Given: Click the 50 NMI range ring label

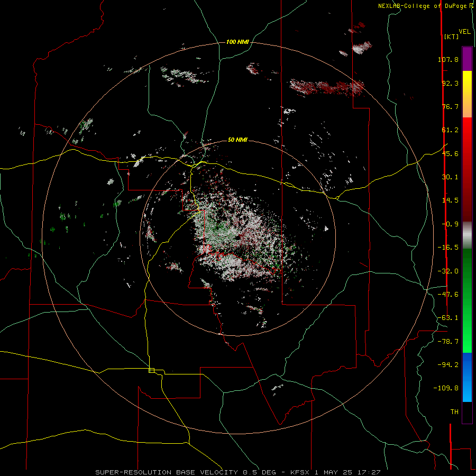Looking at the screenshot, I should [237, 140].
